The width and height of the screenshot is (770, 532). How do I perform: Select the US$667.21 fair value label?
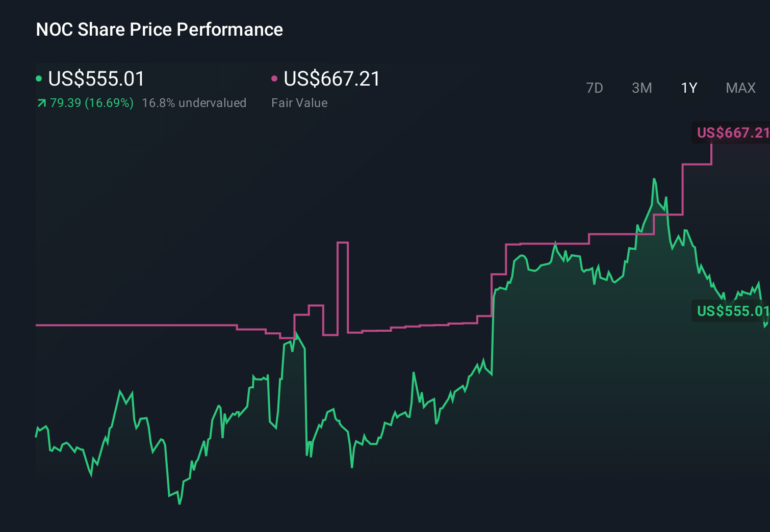331,78
